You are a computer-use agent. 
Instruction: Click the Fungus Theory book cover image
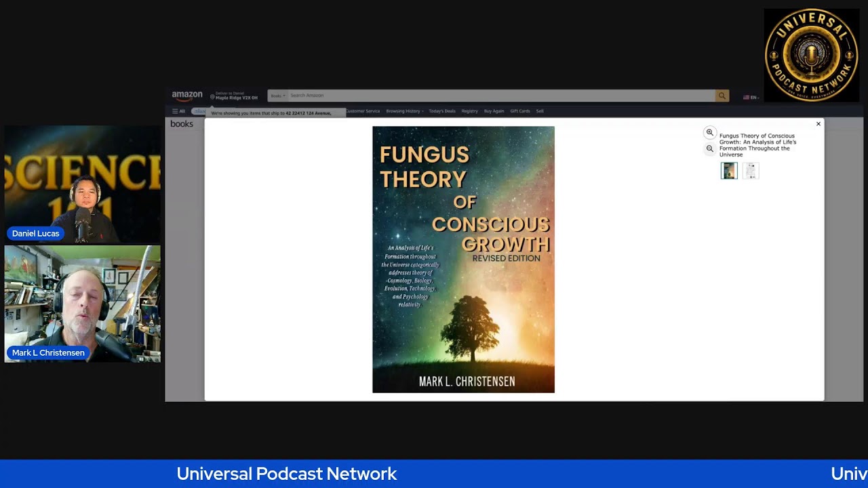(x=463, y=260)
